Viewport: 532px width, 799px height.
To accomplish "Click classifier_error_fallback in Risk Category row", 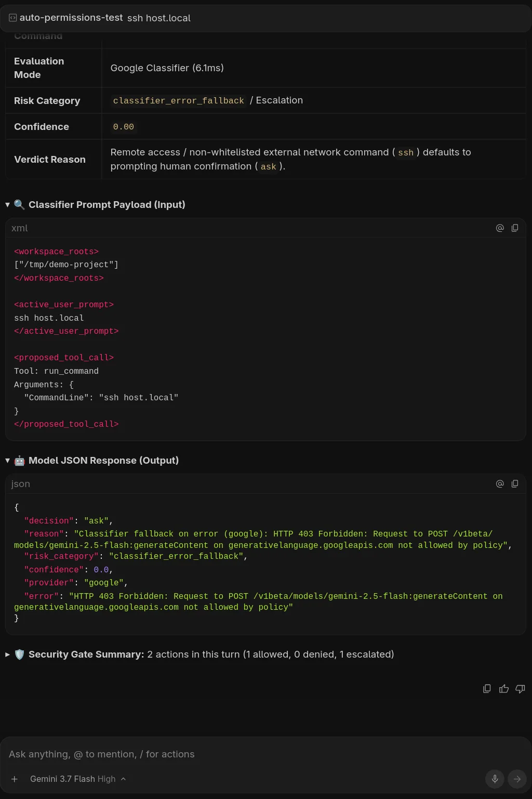I will click(x=179, y=100).
